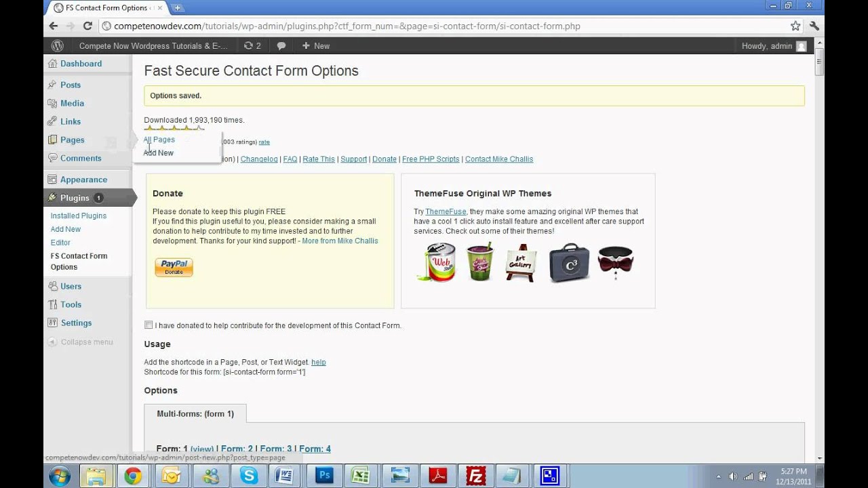868x488 pixels.
Task: Open the ThemeFuse link
Action: coord(446,212)
